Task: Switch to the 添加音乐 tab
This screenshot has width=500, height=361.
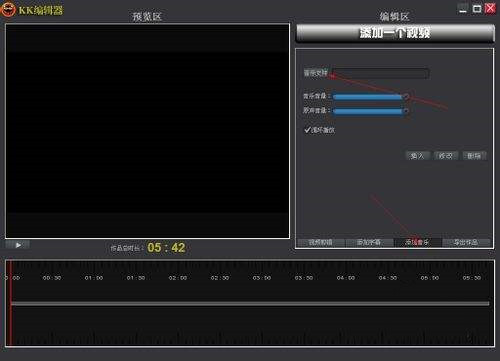Action: point(417,242)
